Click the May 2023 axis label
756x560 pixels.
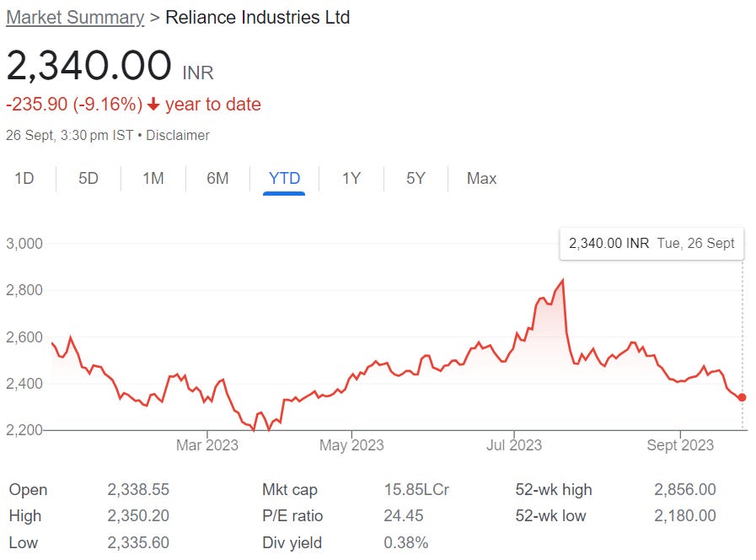(x=351, y=444)
